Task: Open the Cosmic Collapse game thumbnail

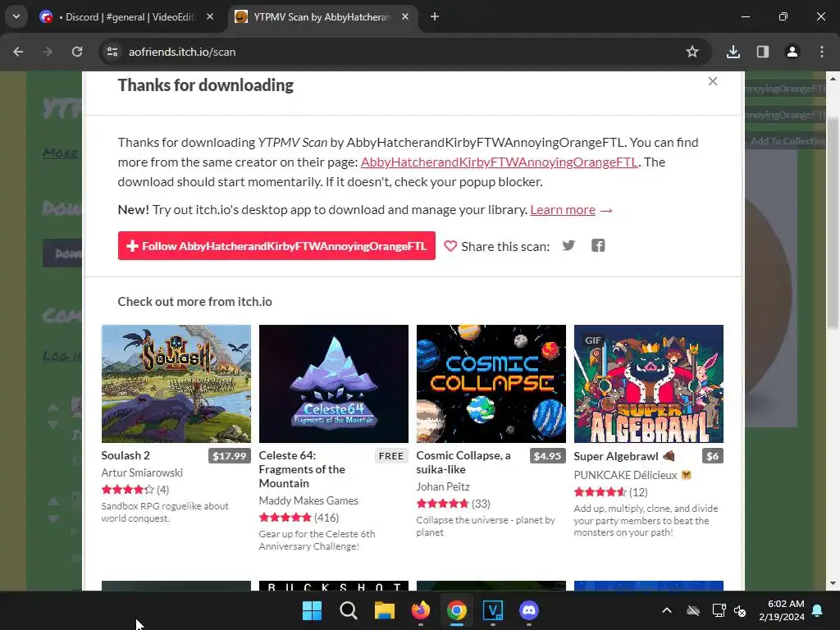Action: click(x=491, y=384)
